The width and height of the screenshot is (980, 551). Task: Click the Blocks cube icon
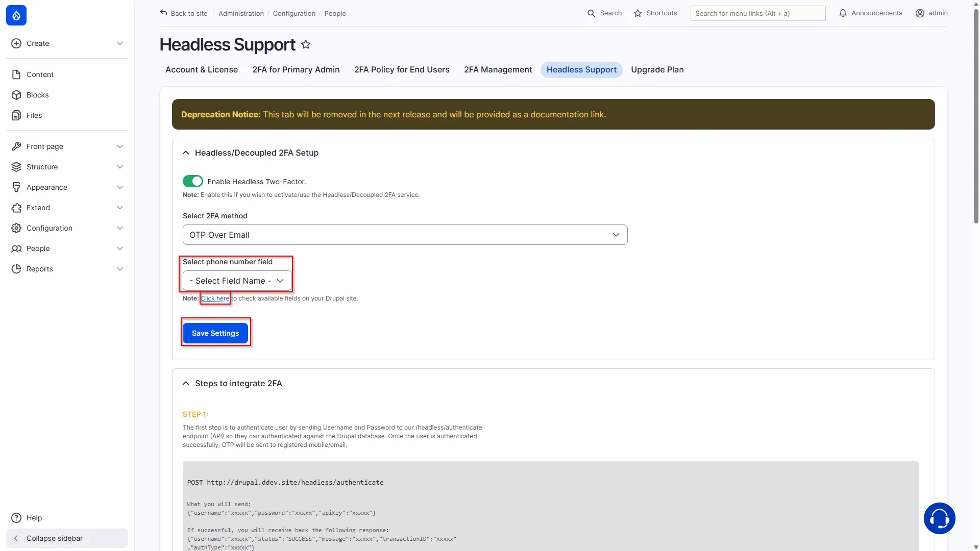pos(16,95)
